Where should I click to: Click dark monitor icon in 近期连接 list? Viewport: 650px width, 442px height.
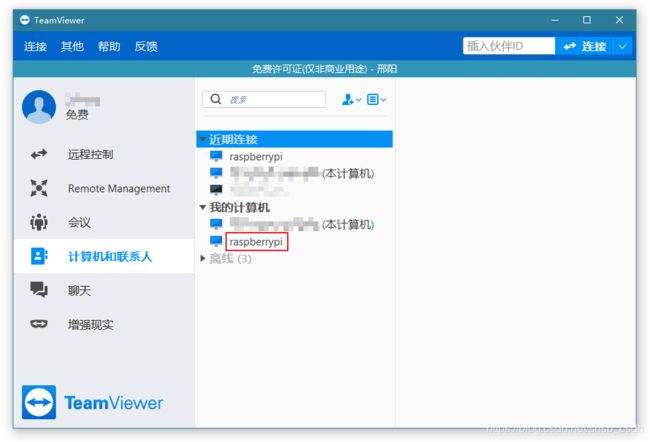click(x=216, y=190)
